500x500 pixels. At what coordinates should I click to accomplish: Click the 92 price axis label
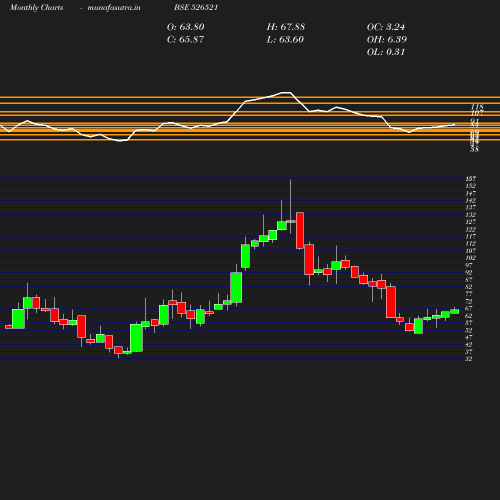469,273
